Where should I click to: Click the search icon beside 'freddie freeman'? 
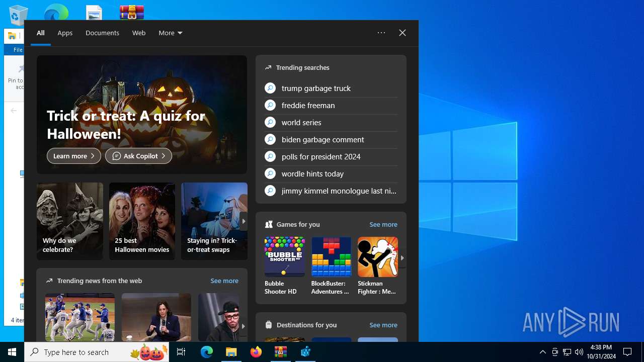pyautogui.click(x=270, y=105)
